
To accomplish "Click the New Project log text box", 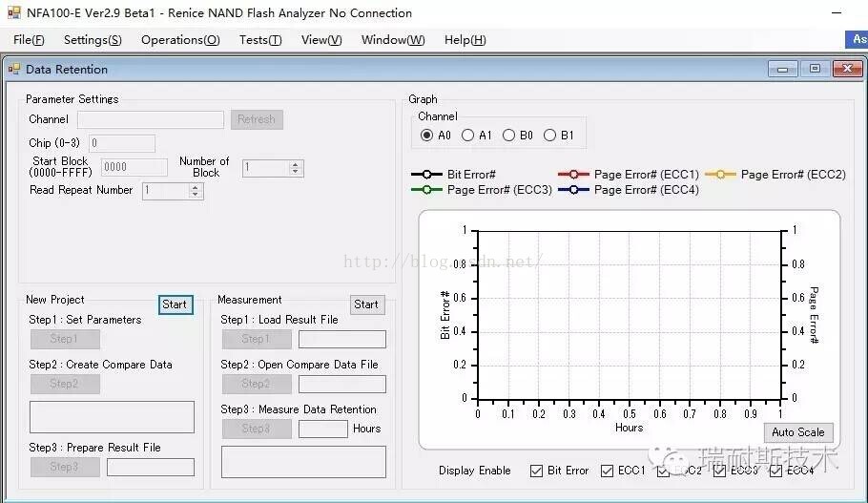I will (x=112, y=417).
